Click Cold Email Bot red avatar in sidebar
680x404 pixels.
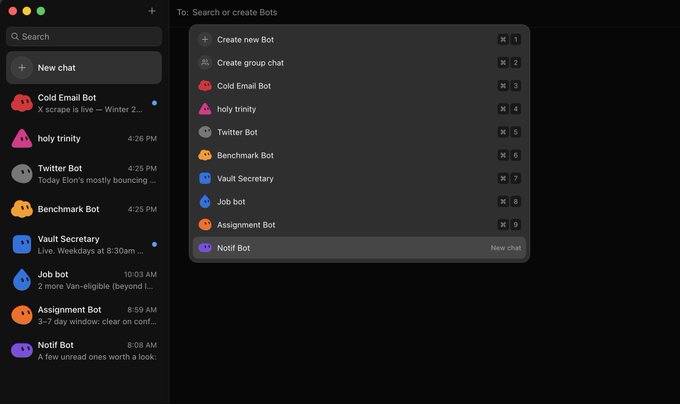tap(22, 103)
